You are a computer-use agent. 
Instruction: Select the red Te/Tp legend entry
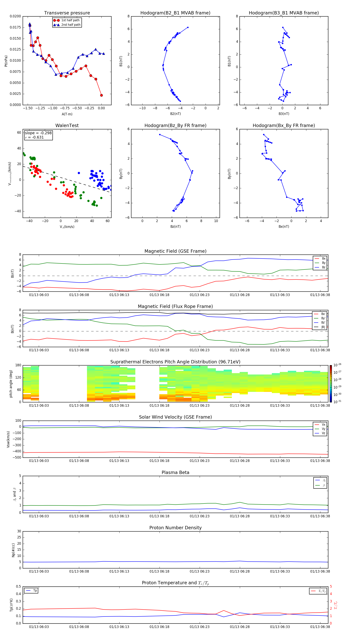(318, 591)
